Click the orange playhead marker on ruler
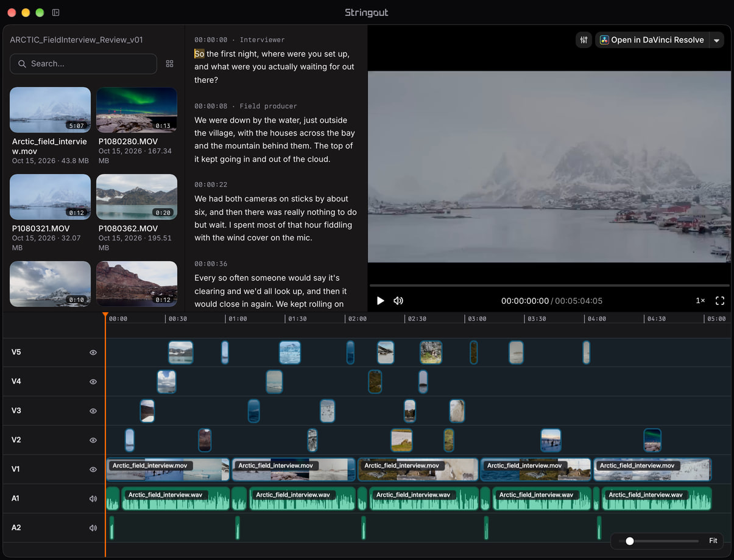The width and height of the screenshot is (734, 560). pos(105,315)
